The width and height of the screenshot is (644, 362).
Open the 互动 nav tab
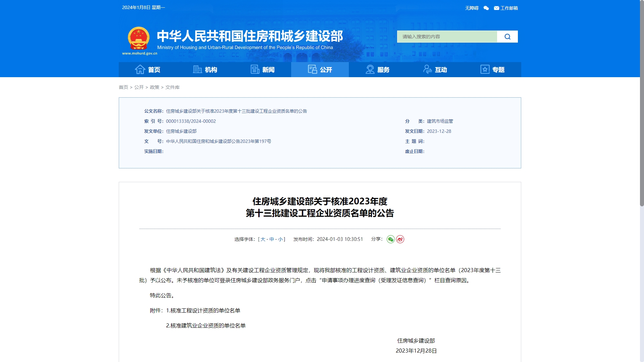pos(435,69)
